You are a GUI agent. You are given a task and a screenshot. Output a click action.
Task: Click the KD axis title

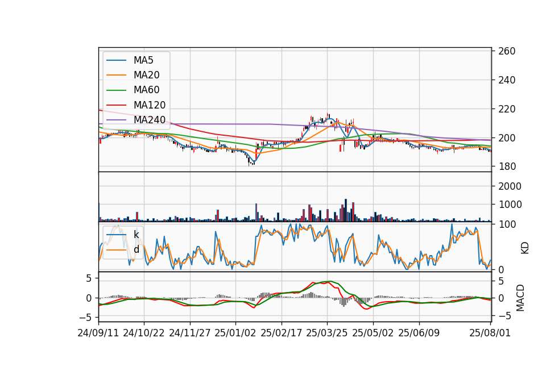[x=525, y=248]
